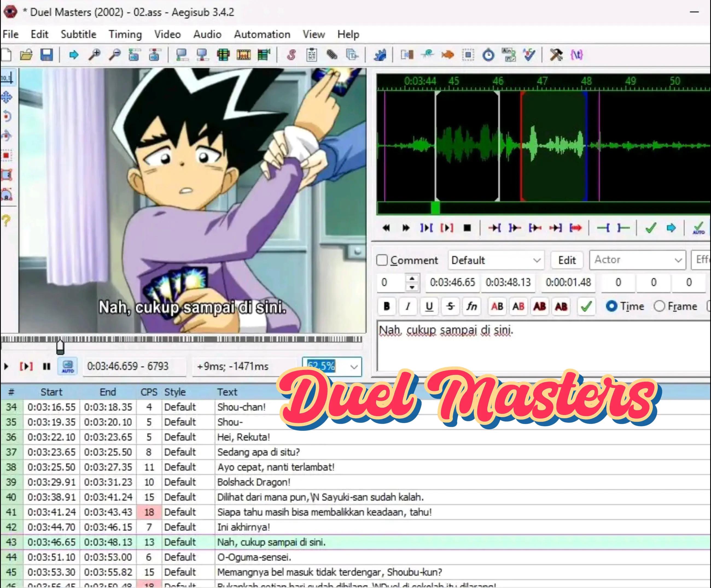Open the Video menu
Viewport: 711px width, 588px height.
168,34
